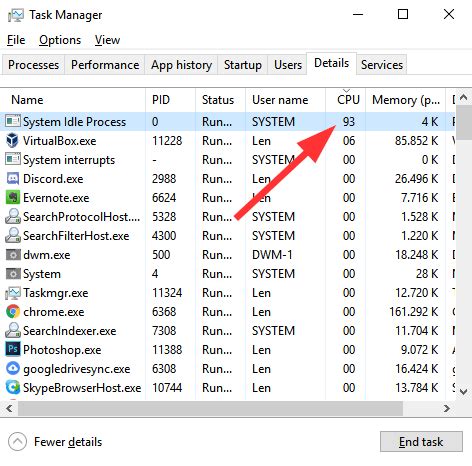472x466 pixels.
Task: Click the vertical scrollbar down arrow
Action: coord(463,392)
